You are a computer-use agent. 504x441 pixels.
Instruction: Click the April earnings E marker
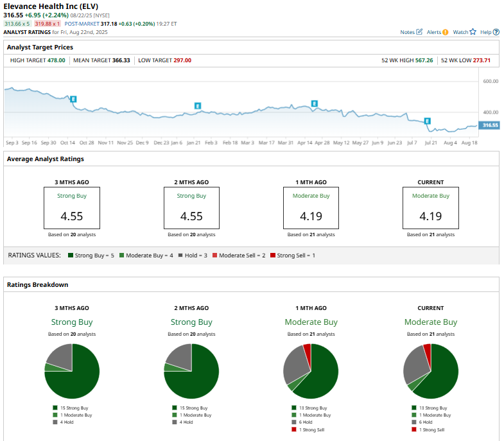pos(315,103)
